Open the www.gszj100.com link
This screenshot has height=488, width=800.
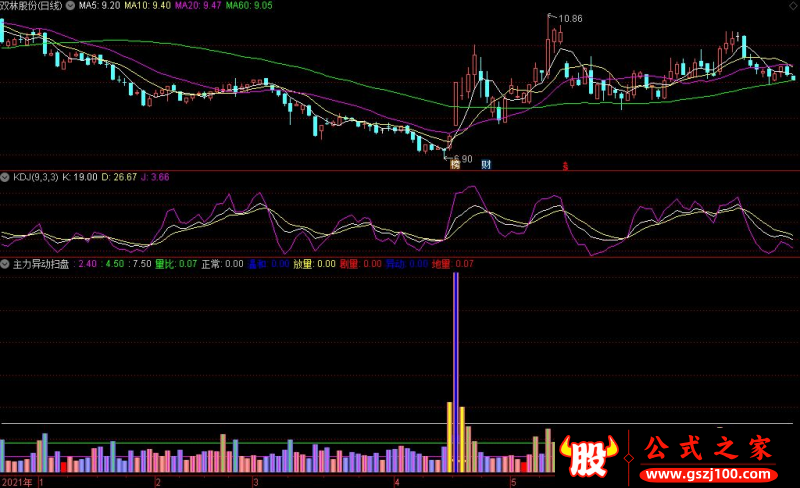point(708,474)
